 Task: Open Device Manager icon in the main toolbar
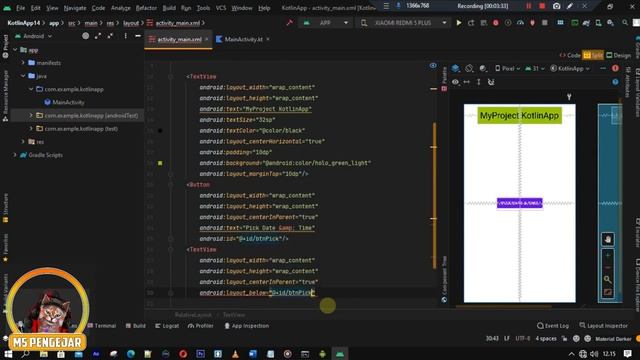coord(598,23)
